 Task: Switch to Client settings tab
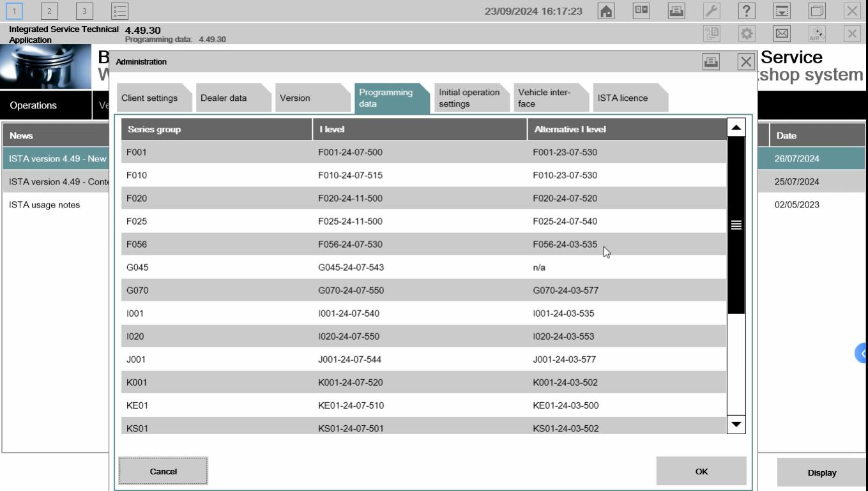153,98
